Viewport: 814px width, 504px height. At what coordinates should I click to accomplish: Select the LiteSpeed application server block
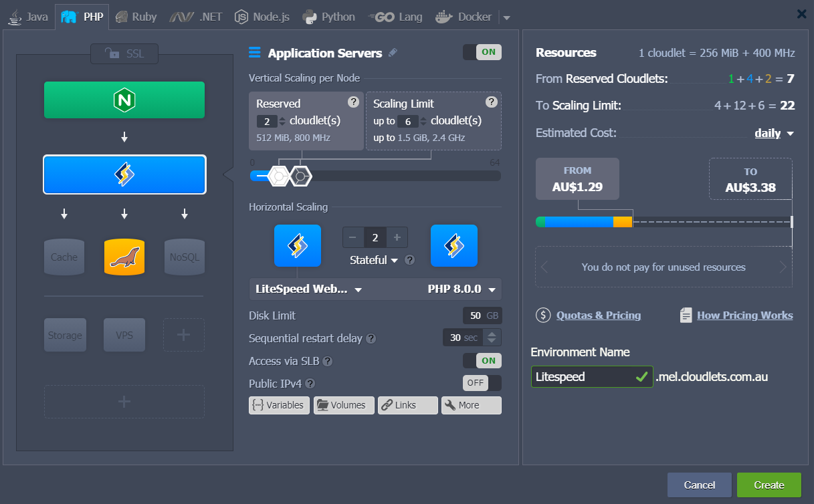tap(124, 174)
